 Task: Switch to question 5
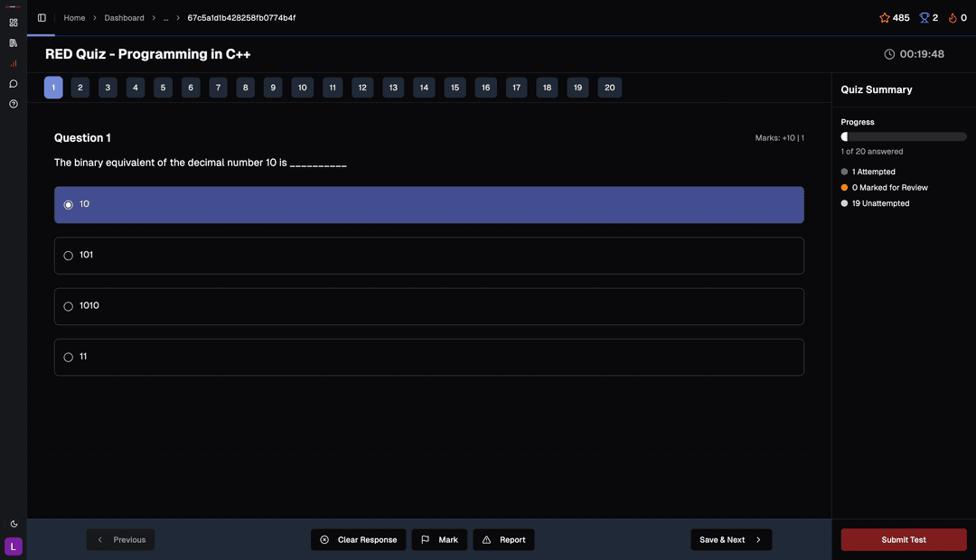pyautogui.click(x=163, y=87)
